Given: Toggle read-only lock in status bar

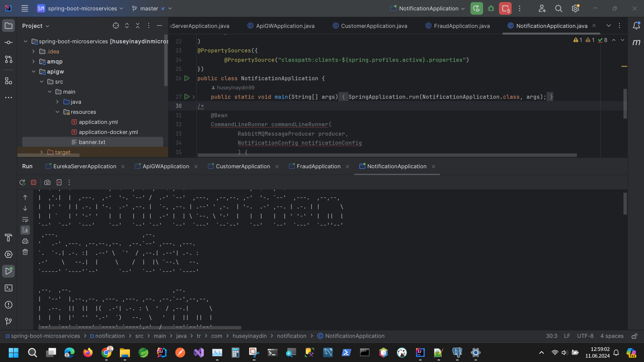Looking at the screenshot, I should (x=635, y=336).
